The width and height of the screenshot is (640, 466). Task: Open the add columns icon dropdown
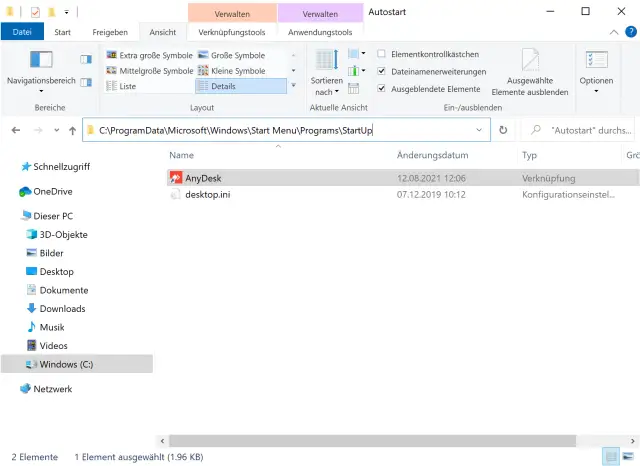pos(357,71)
